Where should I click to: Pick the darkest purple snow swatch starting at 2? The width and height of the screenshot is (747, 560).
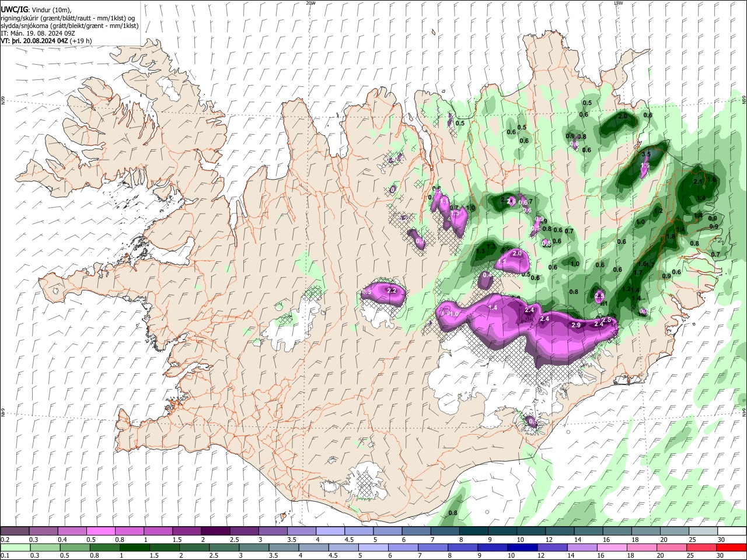[215, 531]
